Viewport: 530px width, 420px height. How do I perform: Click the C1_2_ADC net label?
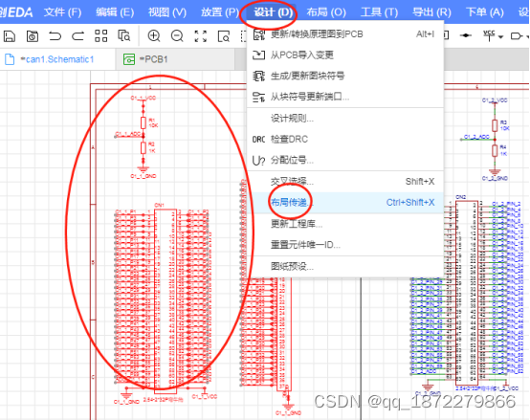tap(476, 137)
